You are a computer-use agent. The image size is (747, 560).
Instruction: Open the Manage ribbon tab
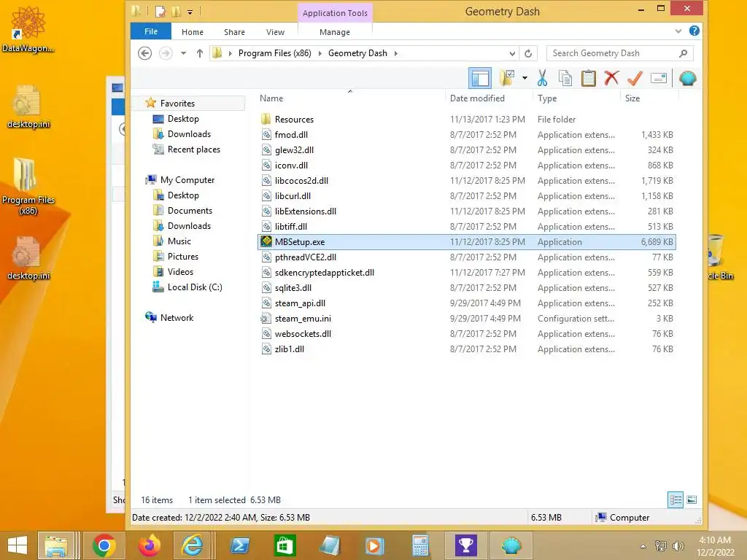click(x=334, y=32)
